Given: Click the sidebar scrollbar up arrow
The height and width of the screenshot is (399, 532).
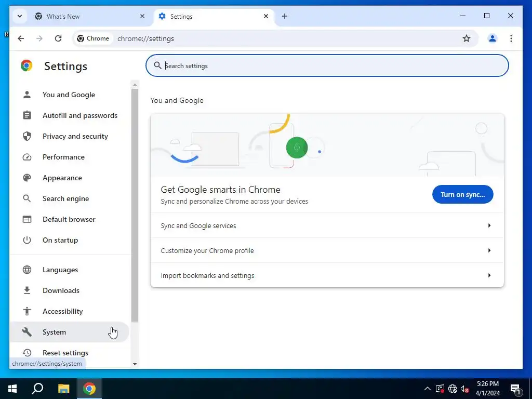Looking at the screenshot, I should [x=135, y=85].
